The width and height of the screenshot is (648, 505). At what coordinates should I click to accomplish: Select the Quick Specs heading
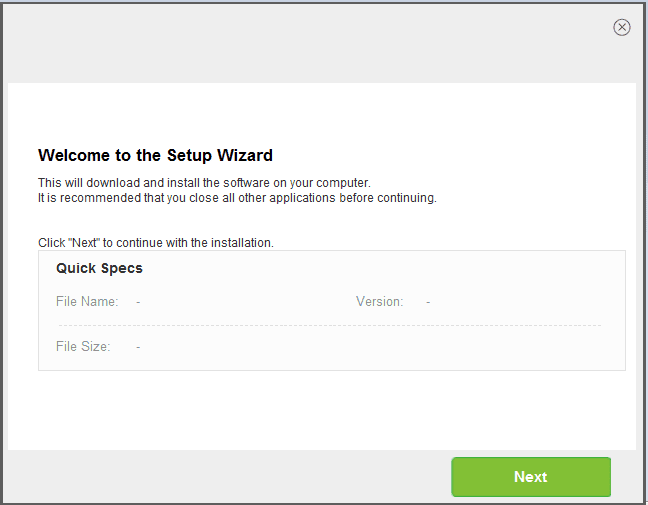pyautogui.click(x=99, y=268)
